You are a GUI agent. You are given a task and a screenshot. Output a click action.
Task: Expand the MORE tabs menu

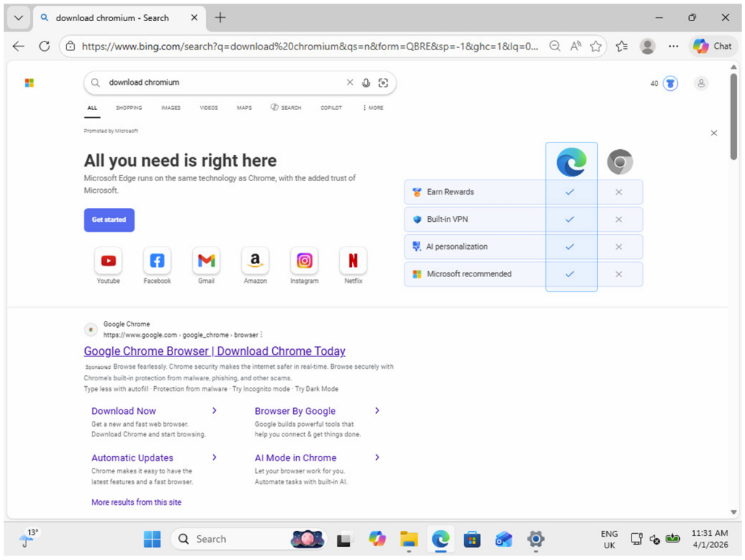pyautogui.click(x=373, y=108)
